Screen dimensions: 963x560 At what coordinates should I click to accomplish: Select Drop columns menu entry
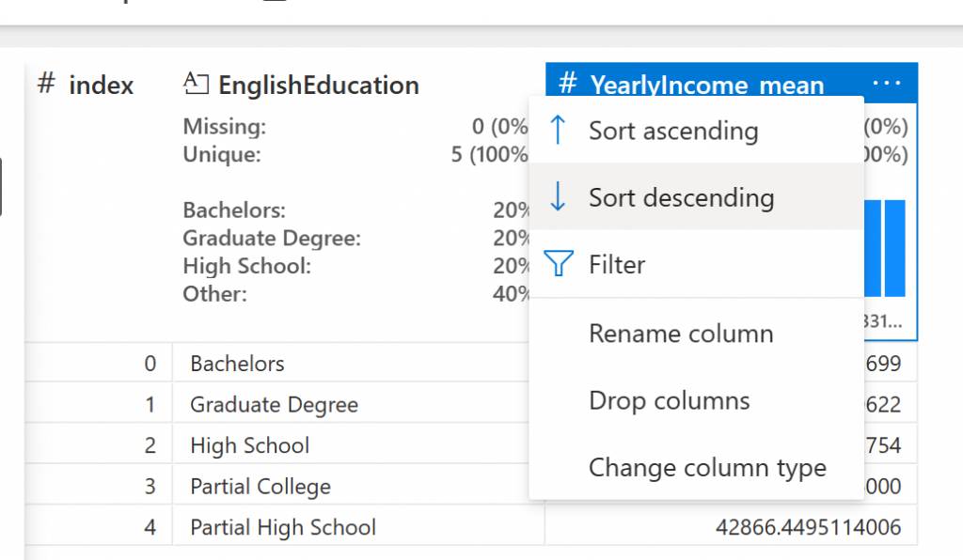pos(669,401)
